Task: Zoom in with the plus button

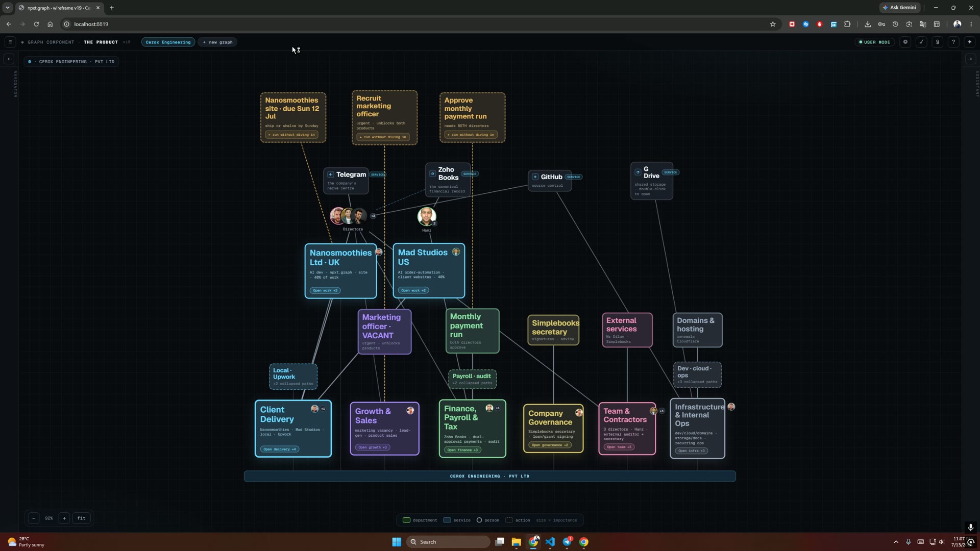Action: pyautogui.click(x=64, y=518)
